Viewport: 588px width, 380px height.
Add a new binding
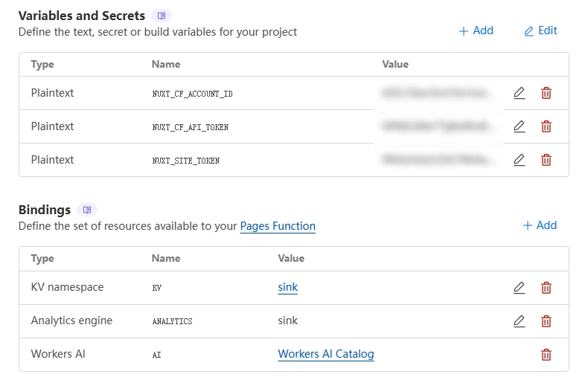(540, 225)
